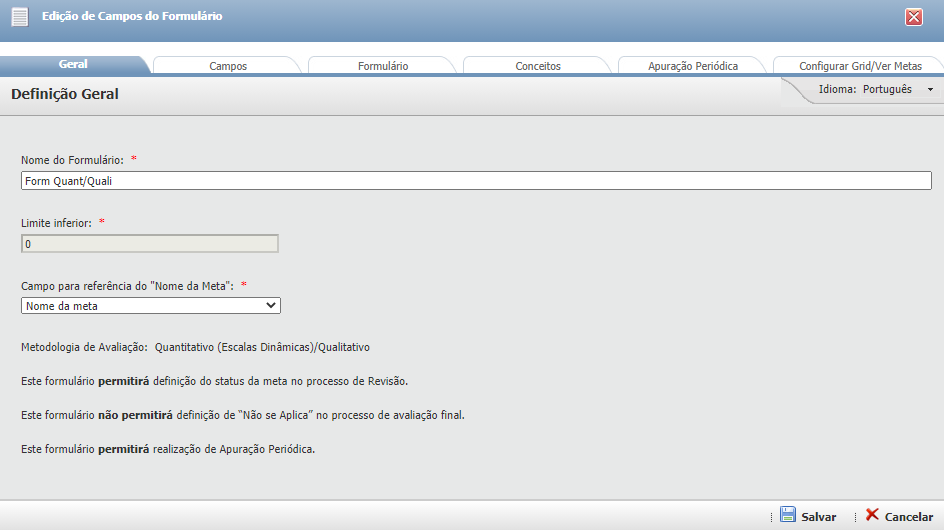This screenshot has height=530, width=944.
Task: Open the Apuração Periódica tab
Action: (693, 66)
